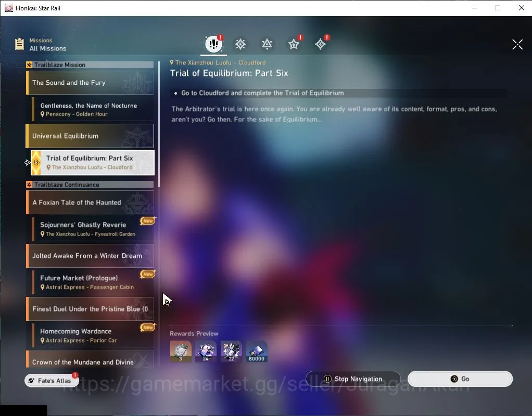Open Sojourners' Ghastly Reverie mission
The width and height of the screenshot is (532, 416).
click(x=93, y=229)
